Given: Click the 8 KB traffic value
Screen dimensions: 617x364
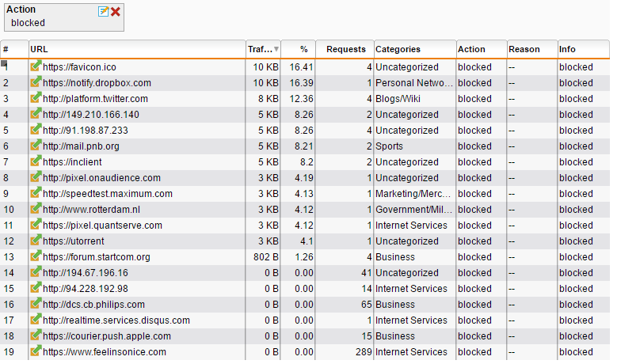Looking at the screenshot, I should click(269, 99).
